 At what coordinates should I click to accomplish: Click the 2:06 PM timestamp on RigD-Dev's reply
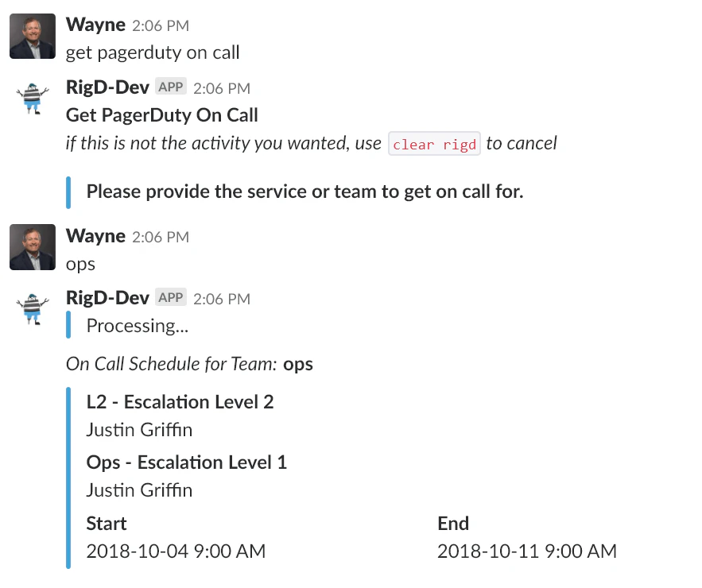coord(222,87)
